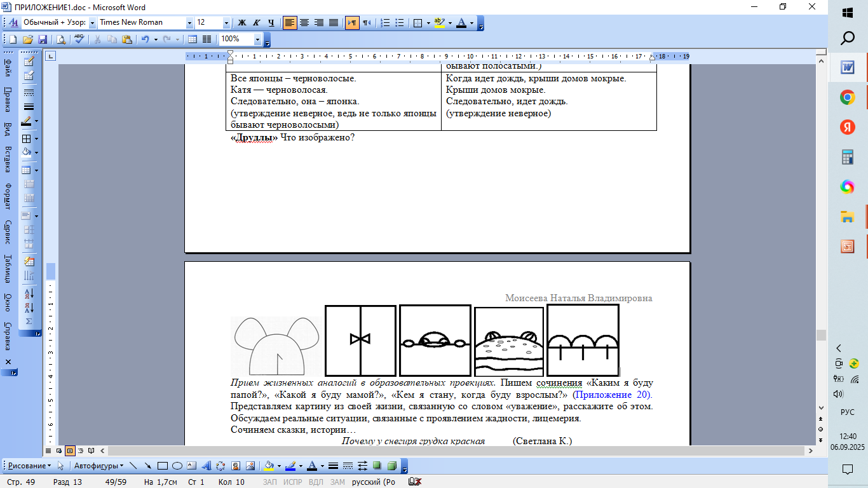Viewport: 868px width, 488px height.
Task: Expand the zoom 100% dropdown
Action: point(257,39)
